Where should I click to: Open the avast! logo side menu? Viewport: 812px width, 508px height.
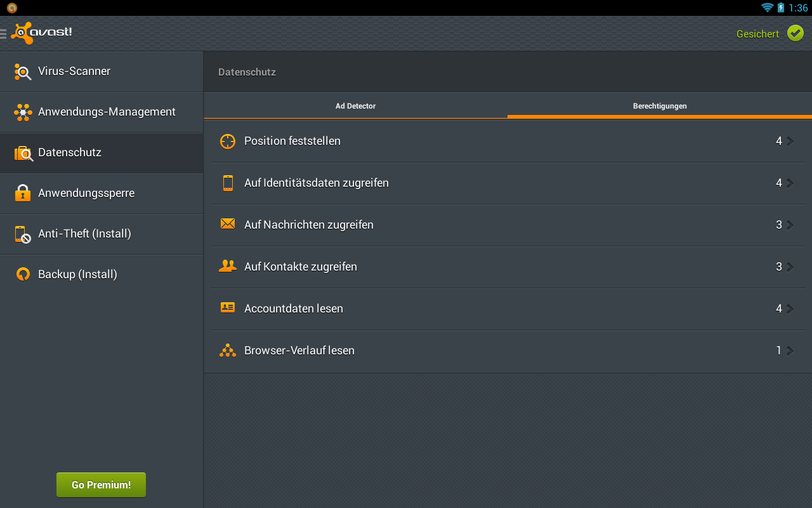(38, 33)
